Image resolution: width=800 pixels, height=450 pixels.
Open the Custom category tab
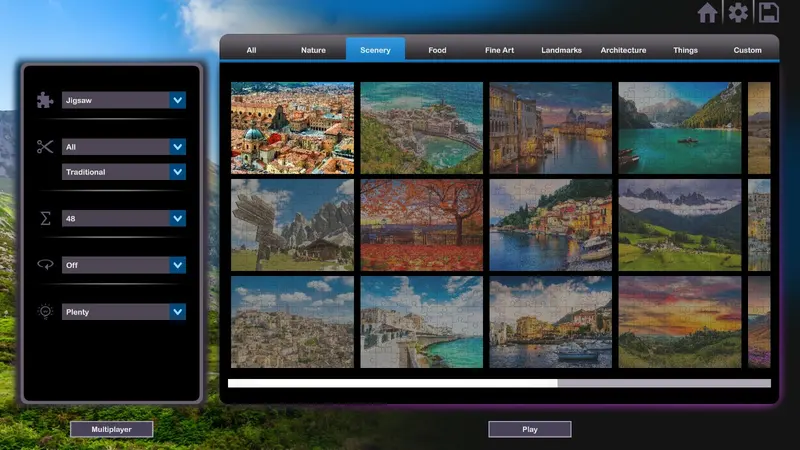click(x=747, y=50)
